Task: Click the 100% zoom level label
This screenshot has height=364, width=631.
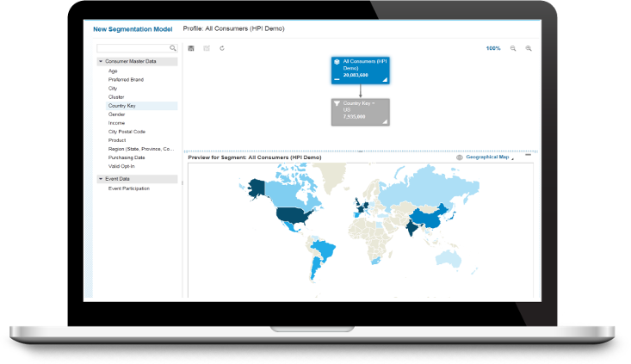Action: coord(492,48)
